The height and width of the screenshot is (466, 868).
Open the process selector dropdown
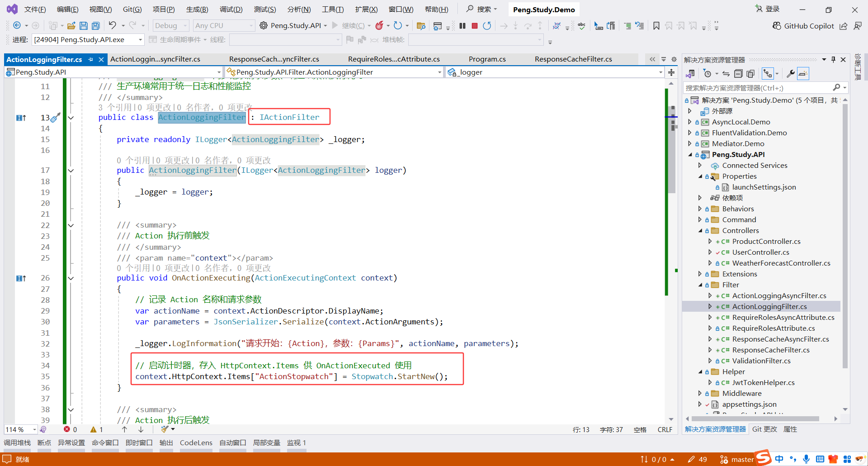pos(88,40)
